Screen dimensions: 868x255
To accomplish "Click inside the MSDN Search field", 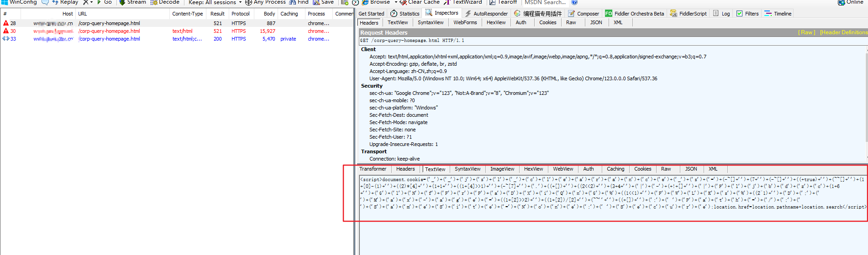I will 545,2.
